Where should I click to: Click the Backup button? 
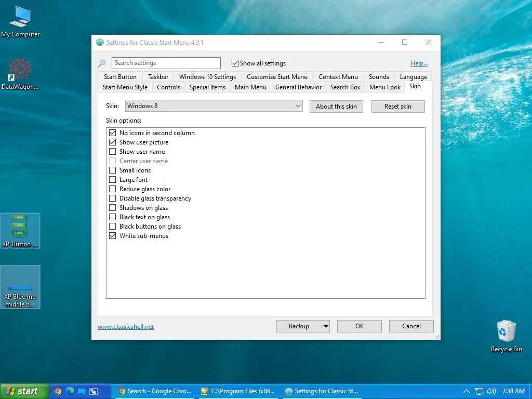pos(299,326)
